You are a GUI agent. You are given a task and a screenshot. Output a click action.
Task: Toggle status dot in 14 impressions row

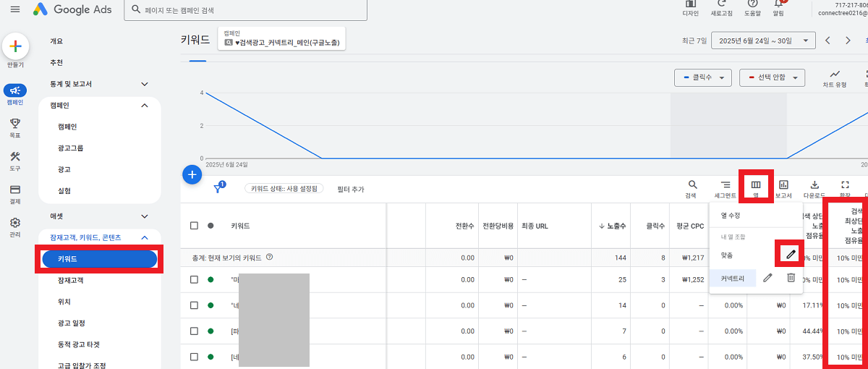tap(210, 305)
